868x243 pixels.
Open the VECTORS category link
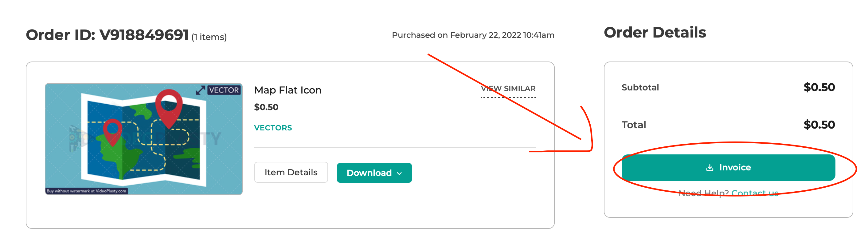click(x=273, y=128)
